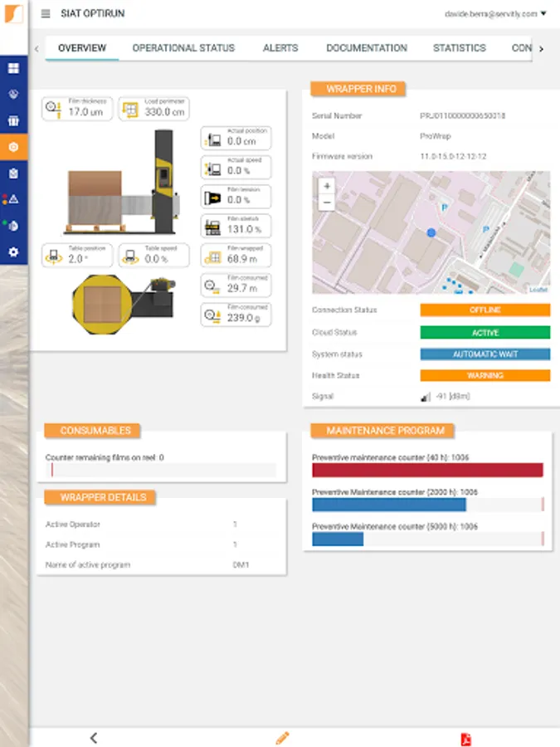Switch to the OPERATIONAL STATUS tab
The width and height of the screenshot is (560, 747).
pos(183,48)
